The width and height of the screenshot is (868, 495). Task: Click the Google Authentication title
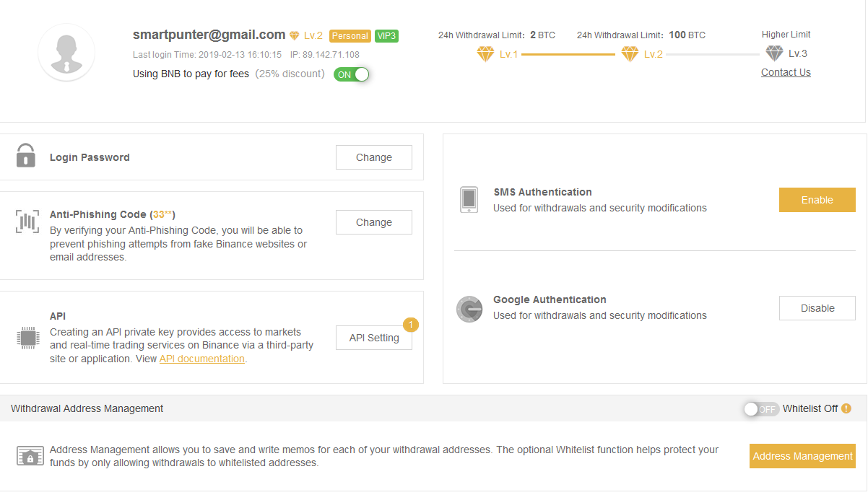[550, 299]
